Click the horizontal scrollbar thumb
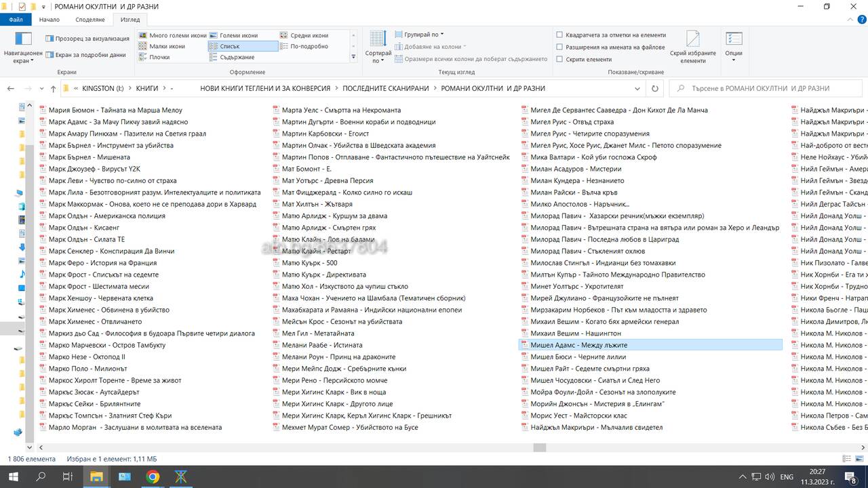Screen dimensions: 868x488 coord(540,447)
